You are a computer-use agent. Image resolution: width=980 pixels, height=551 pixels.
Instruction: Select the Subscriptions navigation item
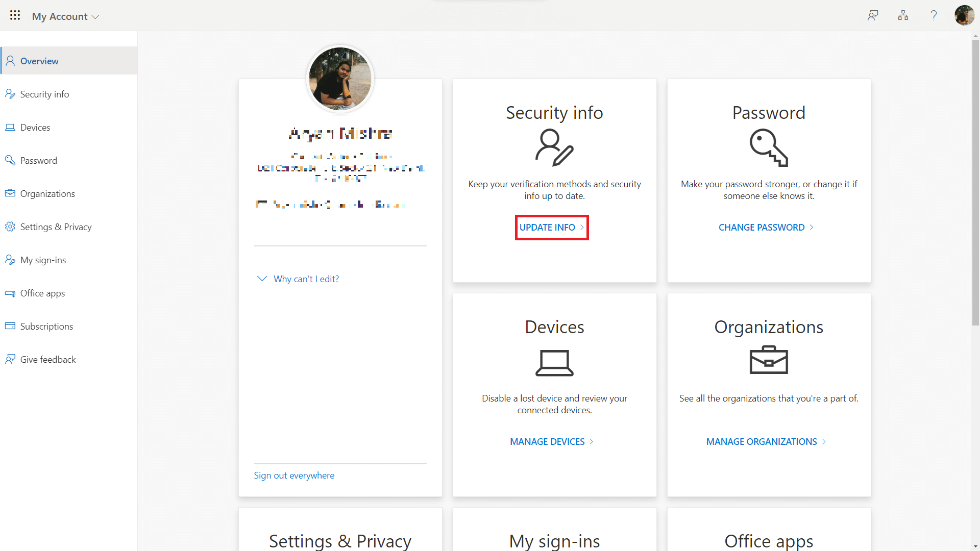(x=47, y=327)
